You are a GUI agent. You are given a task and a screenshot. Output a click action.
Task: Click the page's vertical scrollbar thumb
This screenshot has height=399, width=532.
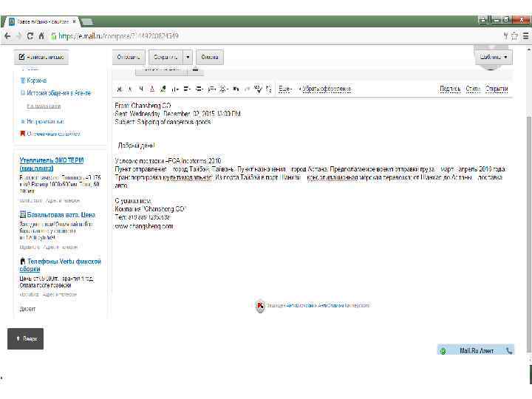coord(529,234)
